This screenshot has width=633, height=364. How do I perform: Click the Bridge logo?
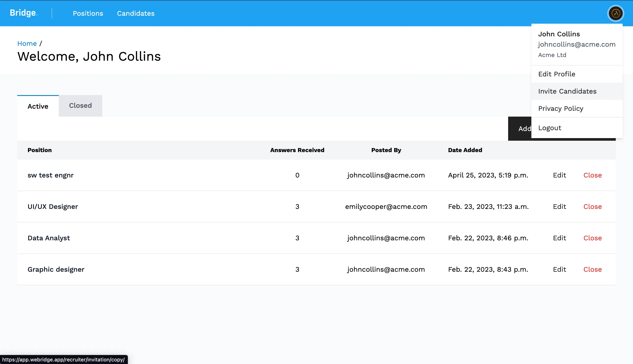pos(23,13)
